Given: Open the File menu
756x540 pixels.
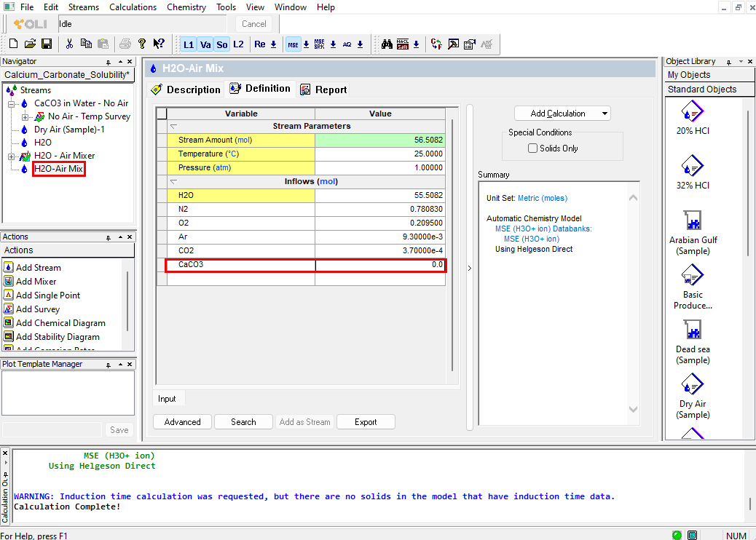Looking at the screenshot, I should coord(27,7).
